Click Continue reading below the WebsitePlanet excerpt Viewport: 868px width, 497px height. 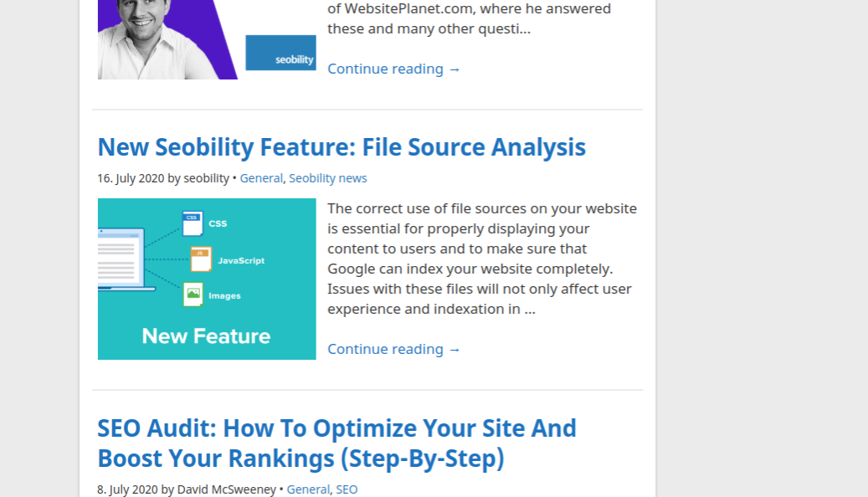click(x=393, y=69)
